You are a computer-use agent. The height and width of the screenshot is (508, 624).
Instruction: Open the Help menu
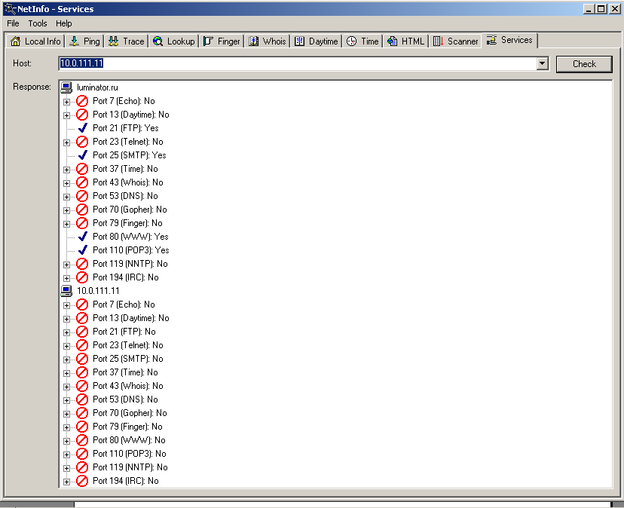coord(64,23)
